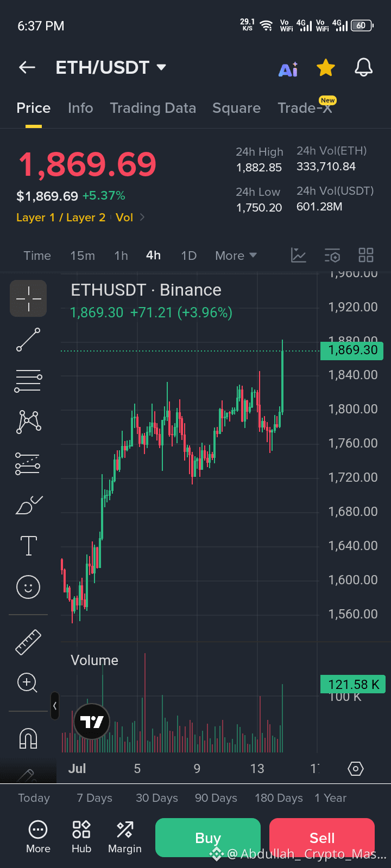
Task: Click the ETHUSDT · Binance chart title
Action: (146, 290)
